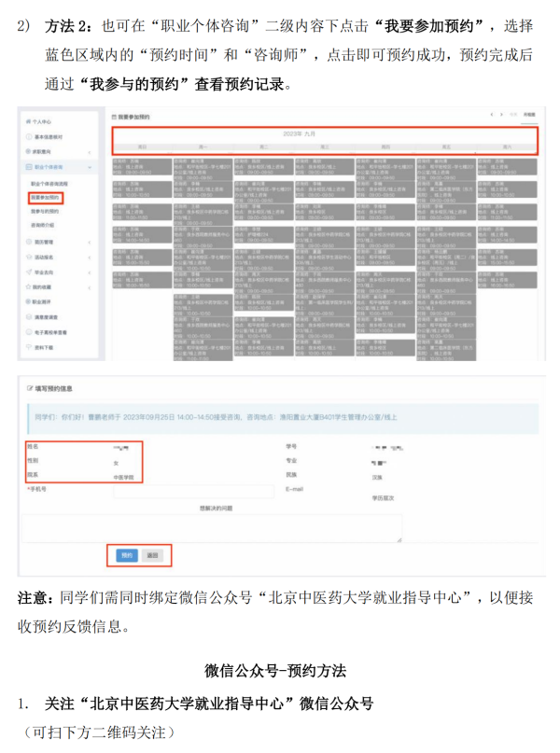Click the 个人中心 home icon
Viewport: 560px width, 753px height.
pyautogui.click(x=26, y=121)
